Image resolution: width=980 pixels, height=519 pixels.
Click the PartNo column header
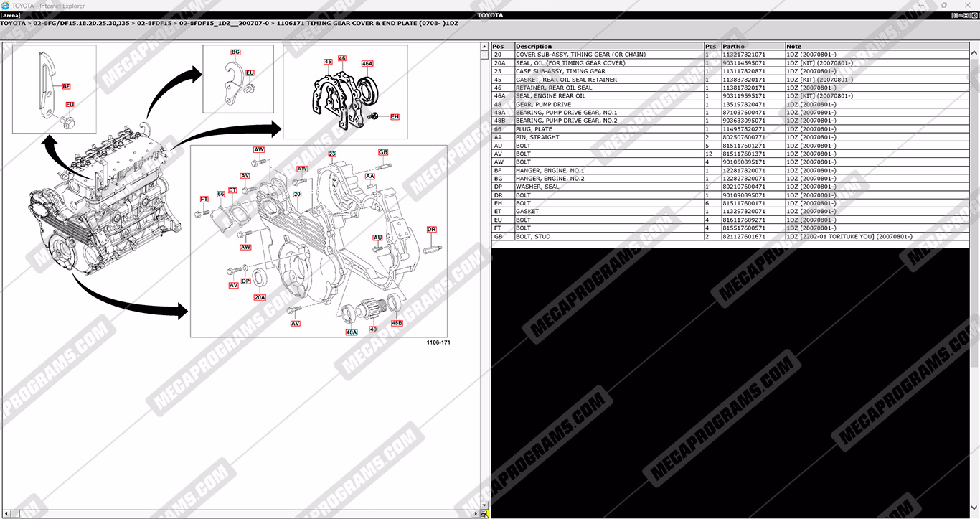(735, 47)
